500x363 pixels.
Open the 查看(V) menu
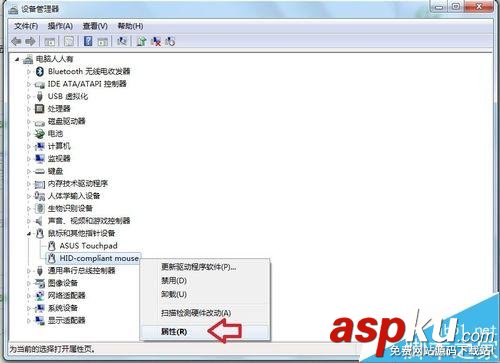tap(95, 26)
